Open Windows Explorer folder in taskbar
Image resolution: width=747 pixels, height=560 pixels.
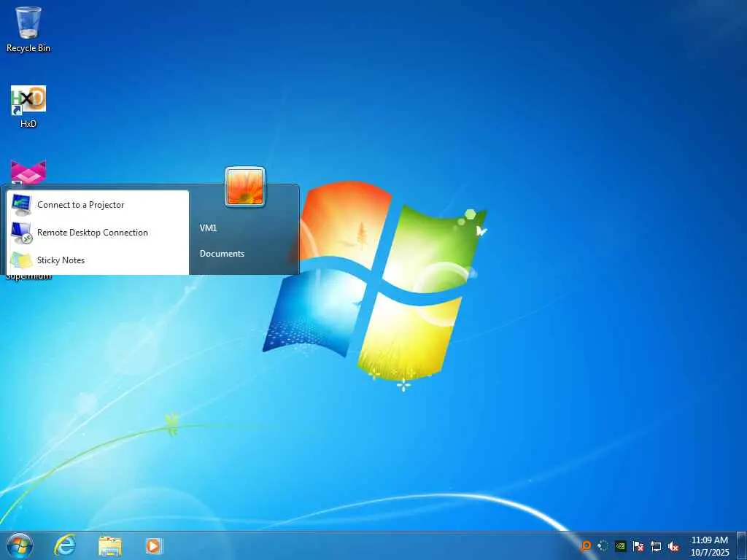point(110,545)
